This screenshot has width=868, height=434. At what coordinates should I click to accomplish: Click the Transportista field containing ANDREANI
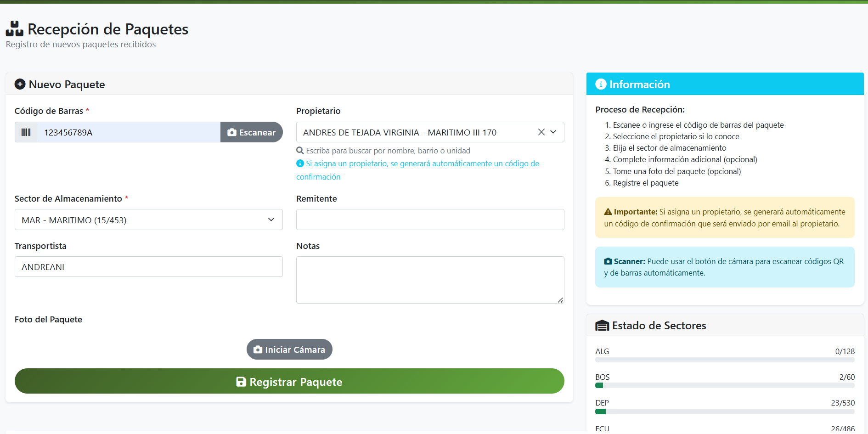click(149, 267)
